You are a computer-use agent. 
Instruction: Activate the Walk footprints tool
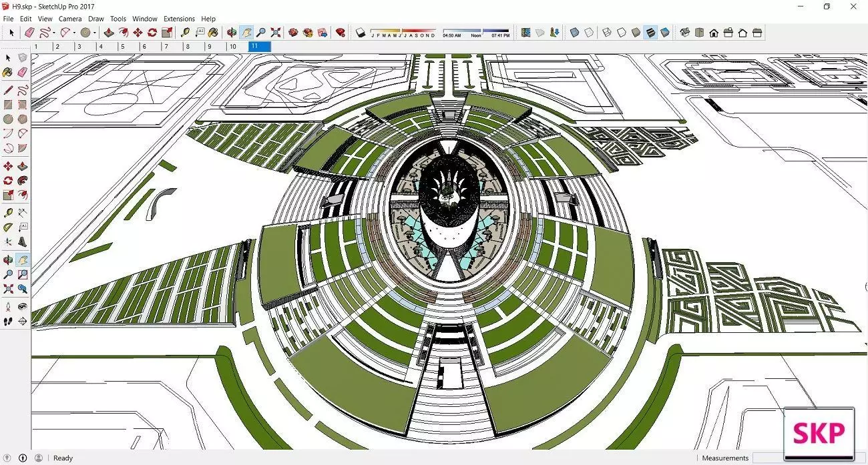coord(8,321)
